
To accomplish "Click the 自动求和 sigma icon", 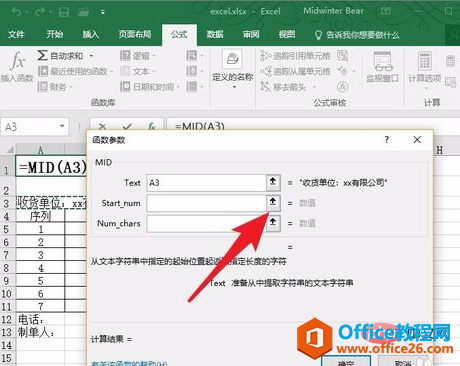I will tap(42, 55).
